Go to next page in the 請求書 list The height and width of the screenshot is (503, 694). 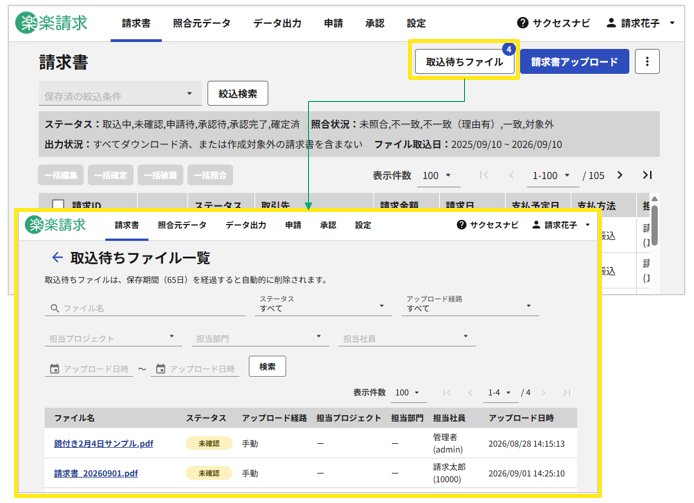[x=620, y=175]
